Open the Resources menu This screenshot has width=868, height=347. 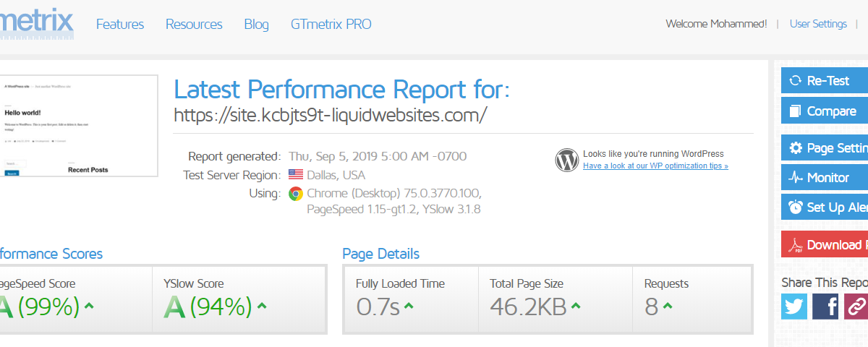[194, 24]
